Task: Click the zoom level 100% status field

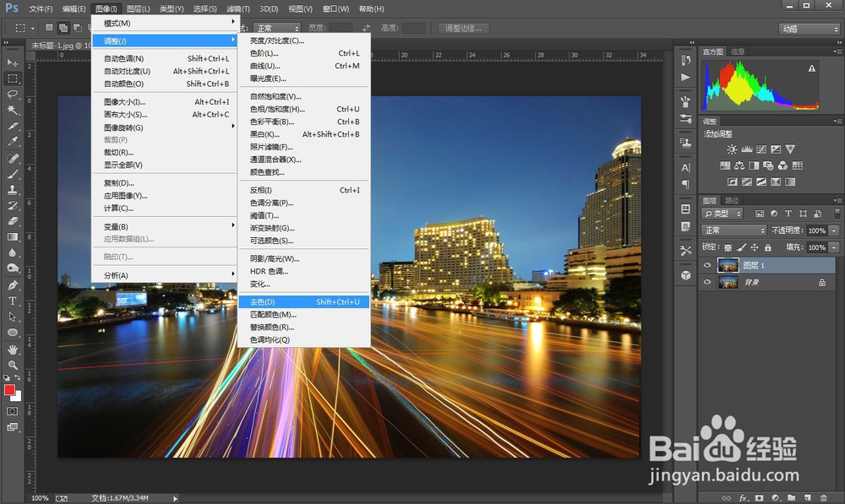Action: (40, 498)
